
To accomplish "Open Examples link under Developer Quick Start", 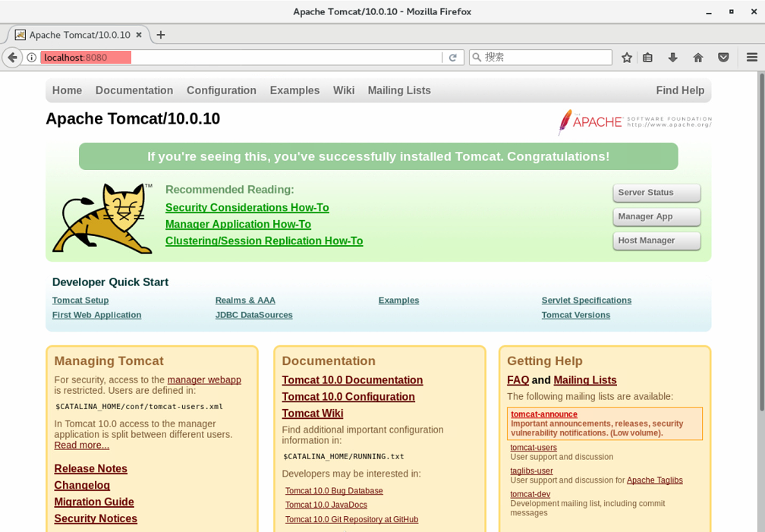I will point(398,301).
